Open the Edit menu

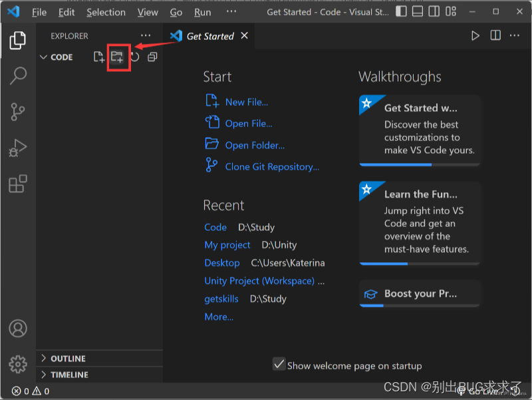(66, 12)
